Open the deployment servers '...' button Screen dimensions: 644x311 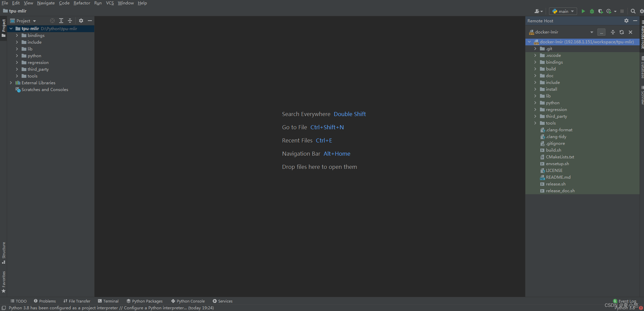601,32
